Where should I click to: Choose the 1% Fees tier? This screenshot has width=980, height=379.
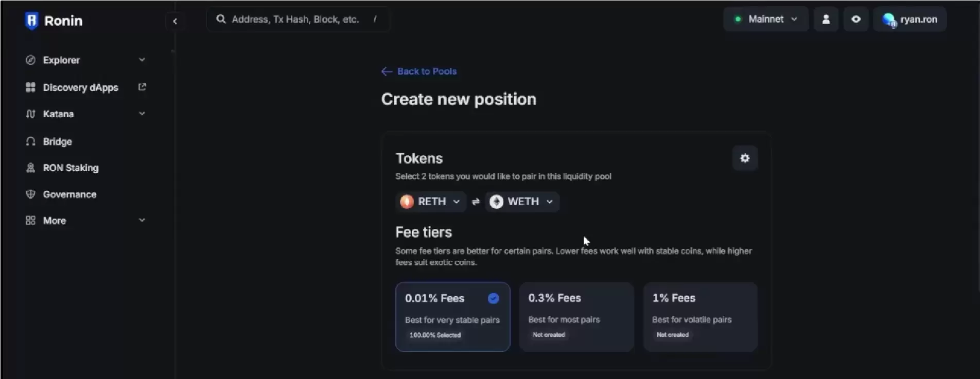[x=700, y=316]
